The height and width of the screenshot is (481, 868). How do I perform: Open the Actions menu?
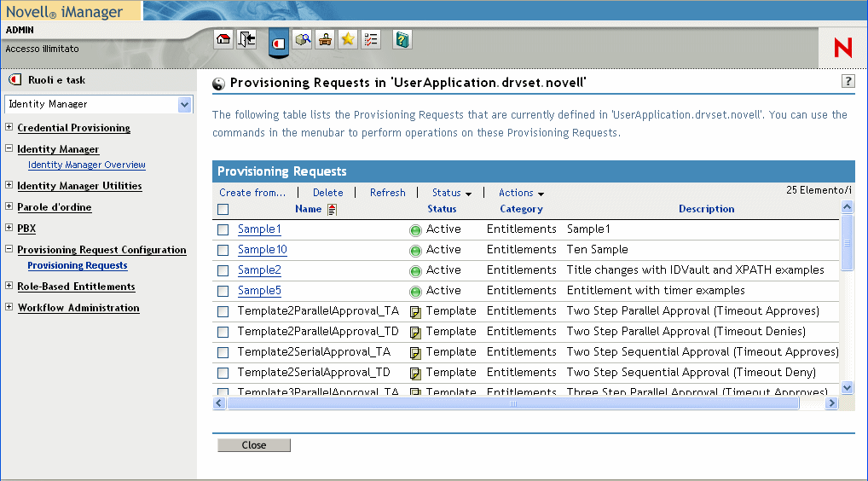521,193
